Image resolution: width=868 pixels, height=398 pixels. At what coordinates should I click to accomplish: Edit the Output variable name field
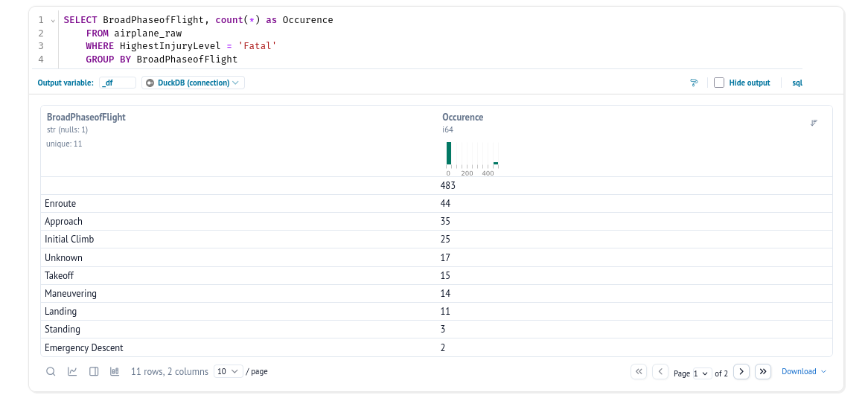click(118, 83)
